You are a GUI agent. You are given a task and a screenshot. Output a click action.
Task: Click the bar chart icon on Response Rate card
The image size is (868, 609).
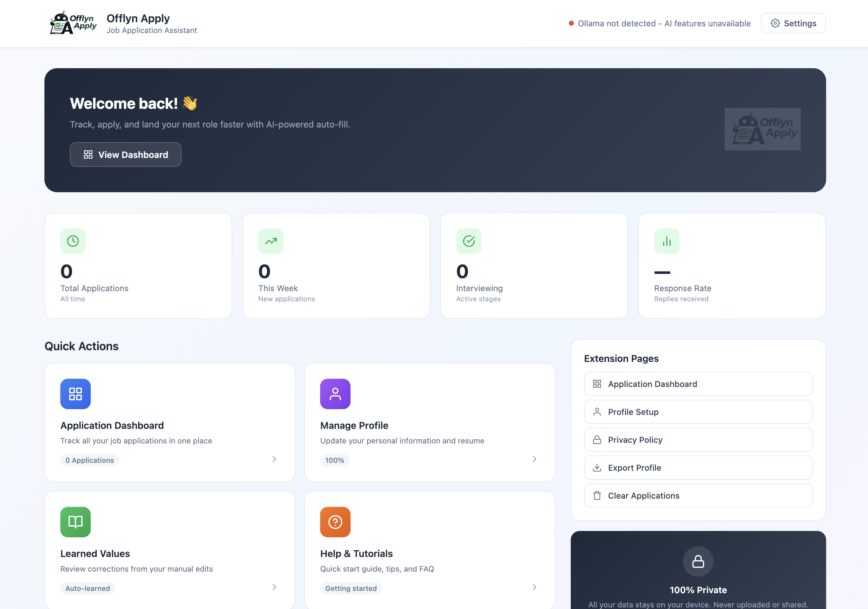click(x=667, y=241)
